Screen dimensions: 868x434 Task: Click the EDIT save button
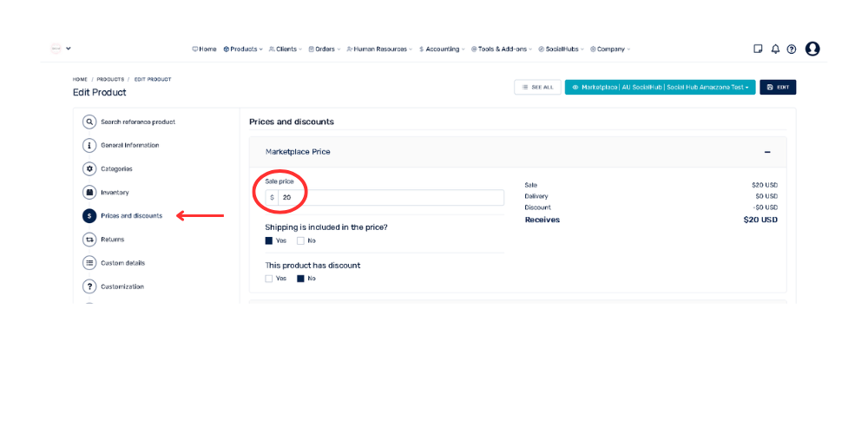[x=778, y=88]
